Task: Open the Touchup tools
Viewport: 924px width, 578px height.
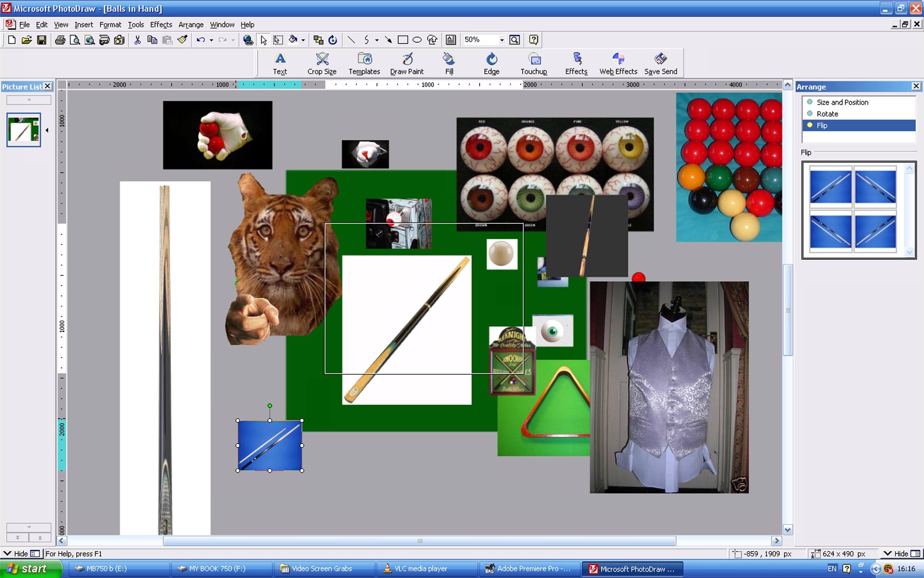Action: (534, 63)
